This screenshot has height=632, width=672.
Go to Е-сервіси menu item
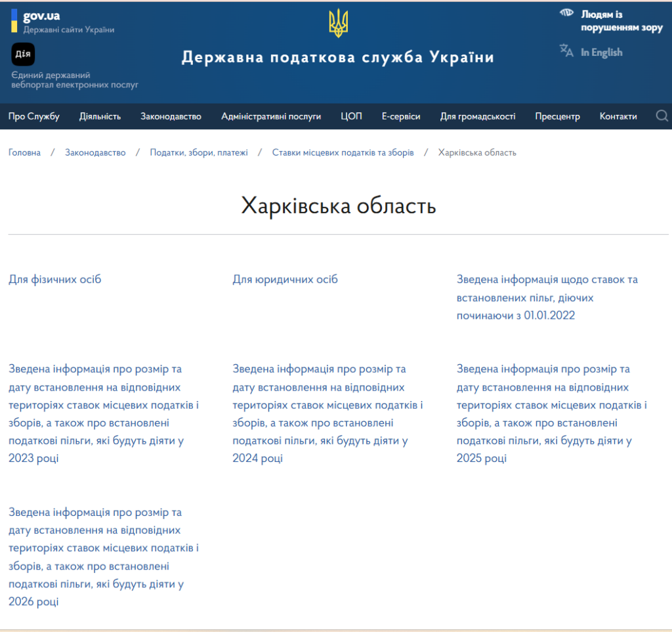[x=401, y=117]
